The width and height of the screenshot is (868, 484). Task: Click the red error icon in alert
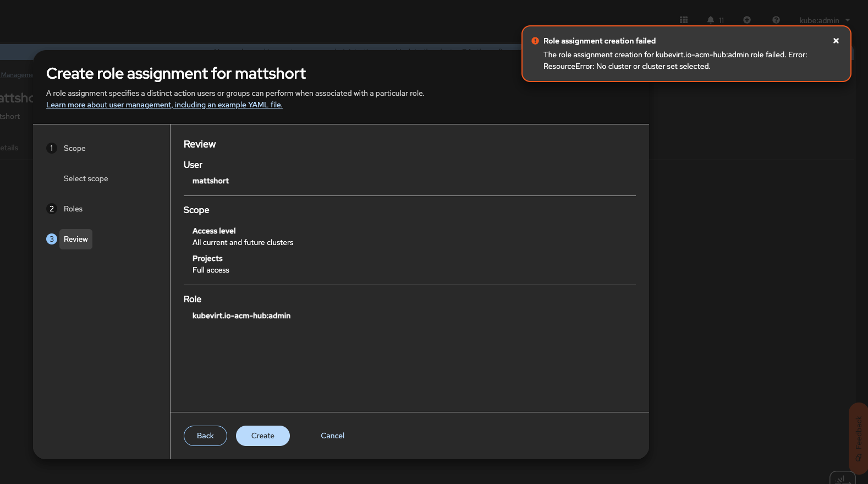tap(535, 41)
